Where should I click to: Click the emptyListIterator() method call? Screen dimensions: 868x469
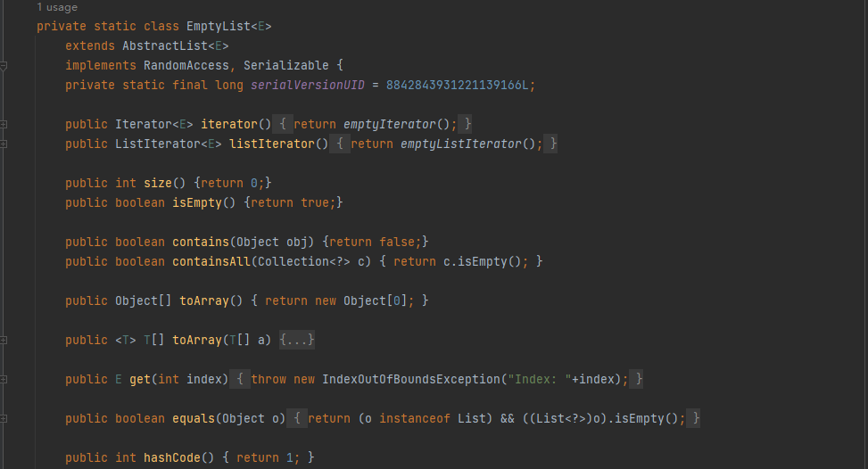(x=460, y=144)
